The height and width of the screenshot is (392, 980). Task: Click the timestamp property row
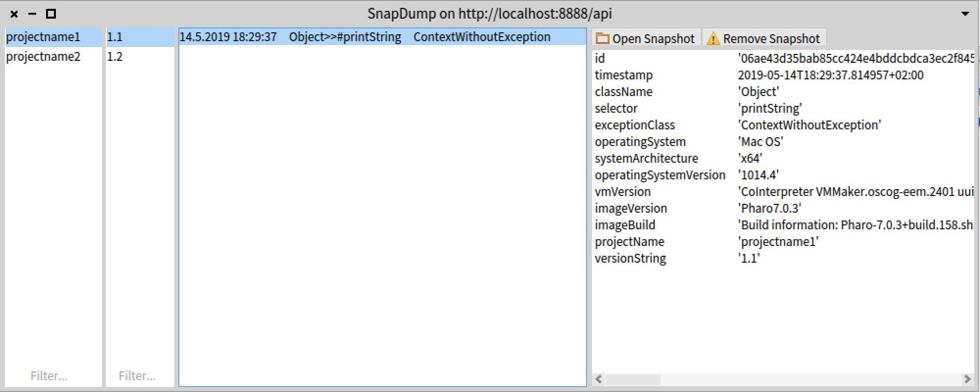783,75
